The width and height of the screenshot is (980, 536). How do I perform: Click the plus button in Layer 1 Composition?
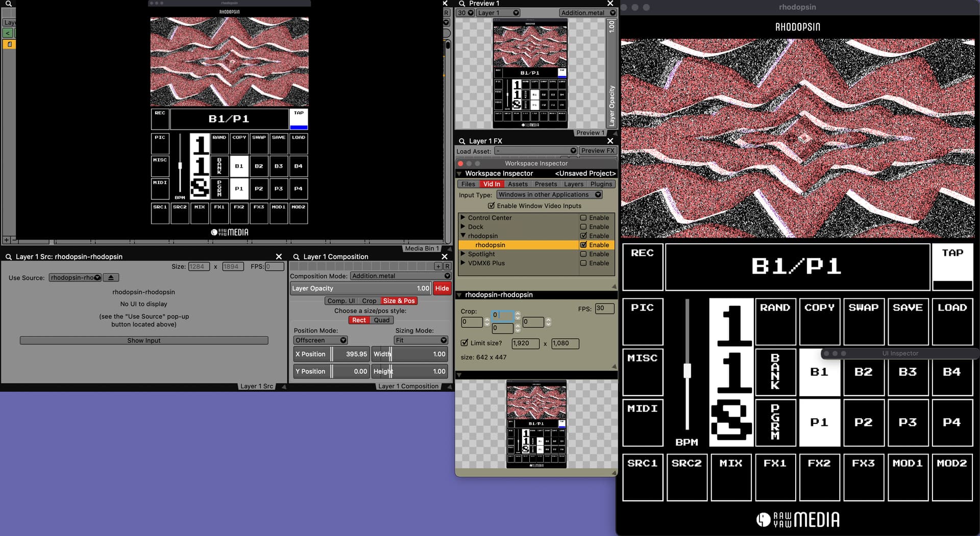click(438, 266)
